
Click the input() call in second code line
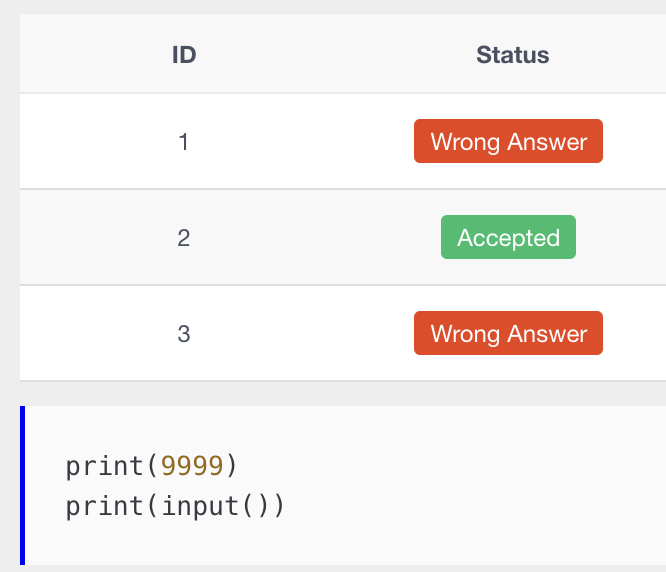point(215,506)
